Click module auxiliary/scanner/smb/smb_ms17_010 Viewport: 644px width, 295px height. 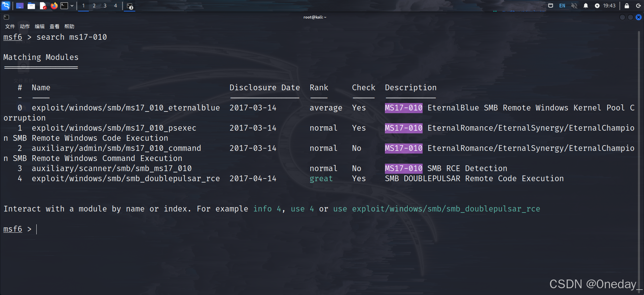112,168
